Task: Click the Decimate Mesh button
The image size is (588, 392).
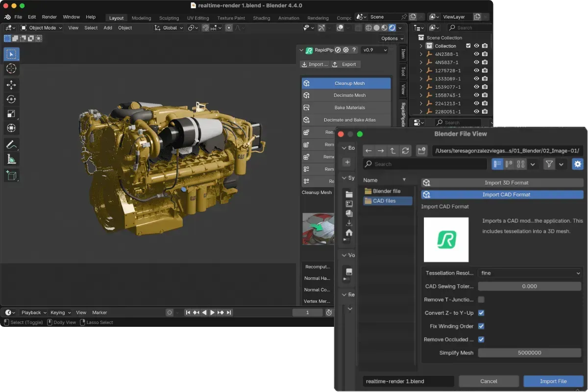Action: pos(349,96)
